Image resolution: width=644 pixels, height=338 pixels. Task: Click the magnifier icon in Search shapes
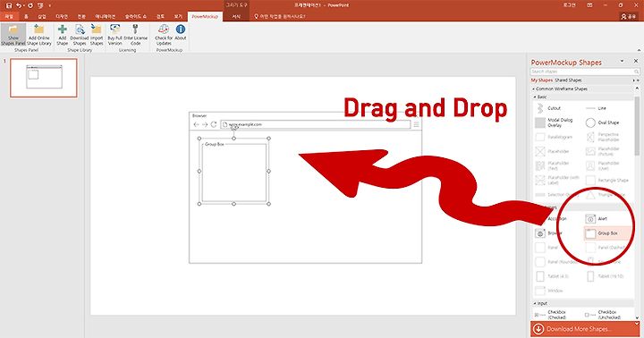[636, 72]
